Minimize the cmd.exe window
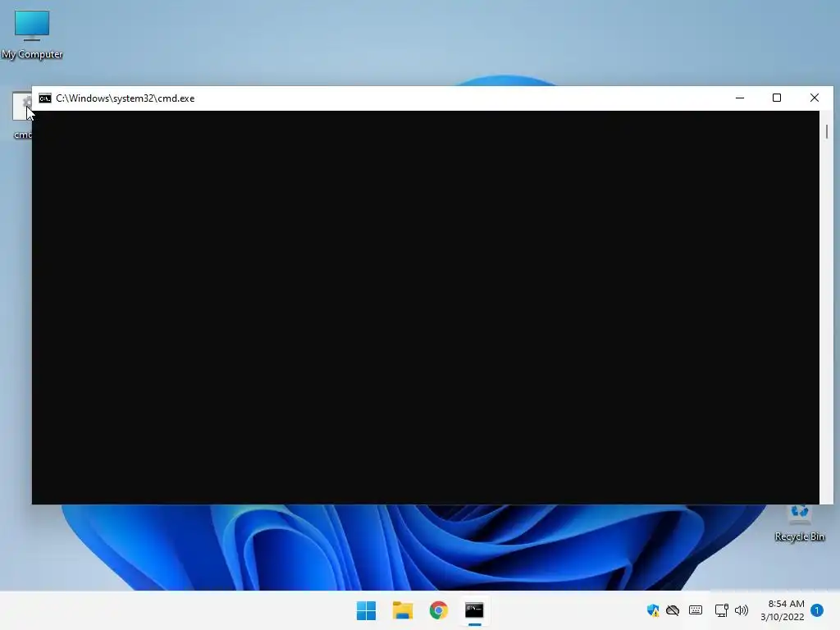The width and height of the screenshot is (840, 630). [x=740, y=98]
